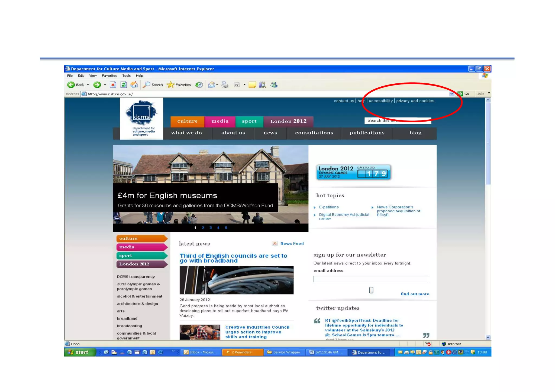Select the sport tab on site header

249,121
